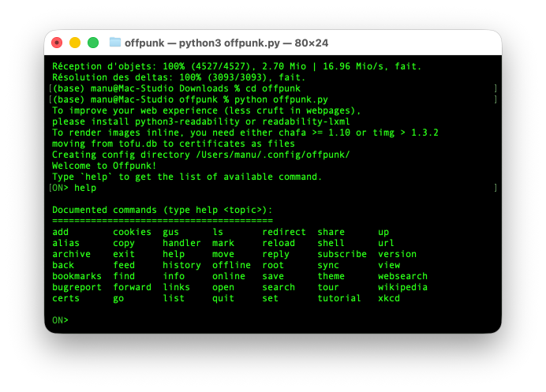This screenshot has height=392, width=546.
Task: Click the 'wikipedia' command in help list
Action: pos(402,287)
